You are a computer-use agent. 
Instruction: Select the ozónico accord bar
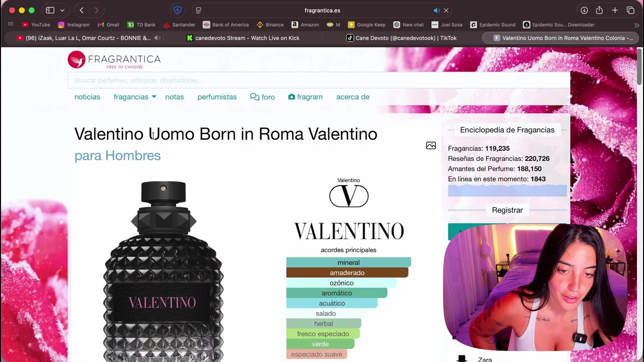(x=342, y=283)
